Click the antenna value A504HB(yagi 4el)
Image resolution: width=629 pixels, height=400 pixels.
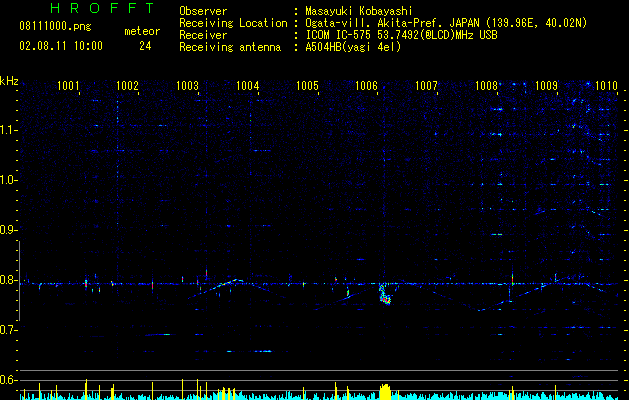(353, 47)
